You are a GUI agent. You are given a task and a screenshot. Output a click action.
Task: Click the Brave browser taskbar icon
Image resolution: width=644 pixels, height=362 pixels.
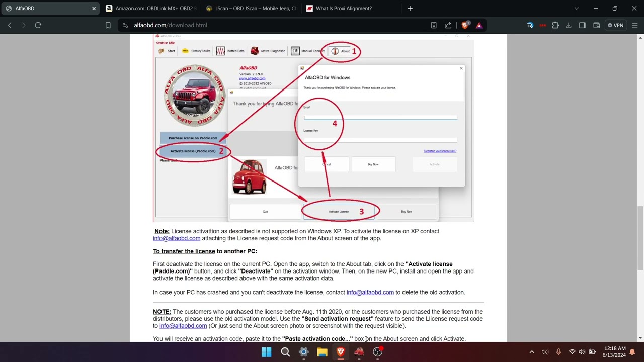pos(341,352)
